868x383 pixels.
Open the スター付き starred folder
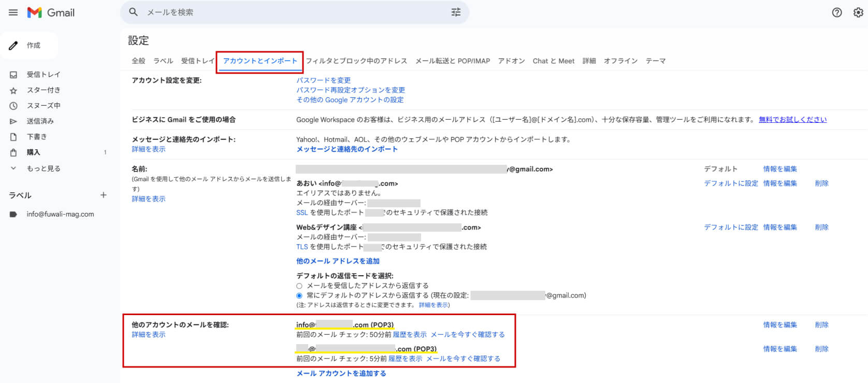pyautogui.click(x=43, y=90)
